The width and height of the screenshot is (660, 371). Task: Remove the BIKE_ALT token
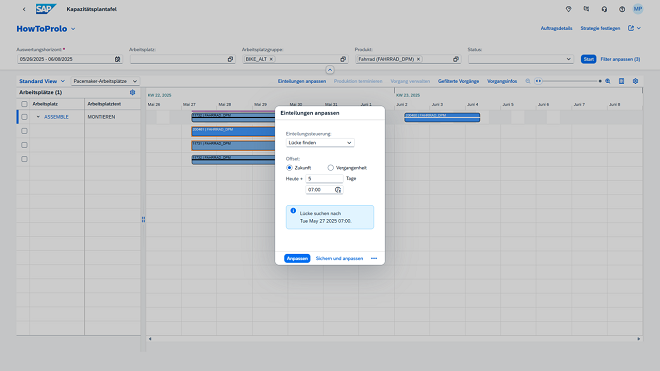tap(271, 59)
